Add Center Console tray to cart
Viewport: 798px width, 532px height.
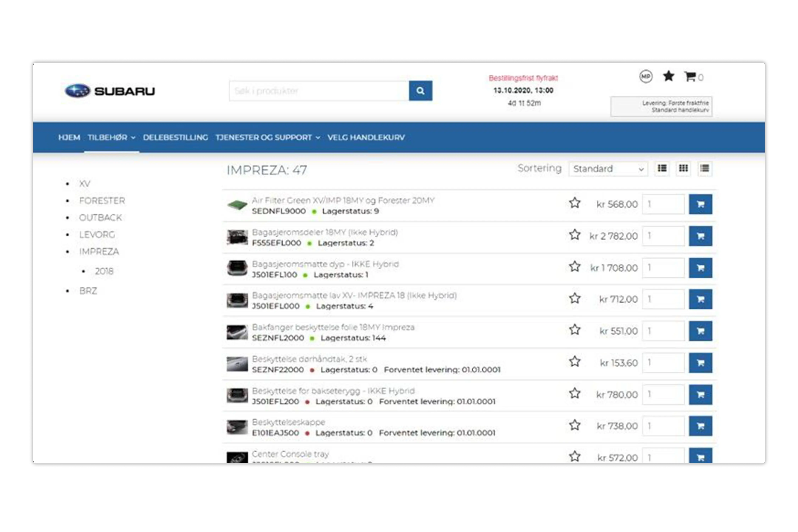[x=700, y=456]
